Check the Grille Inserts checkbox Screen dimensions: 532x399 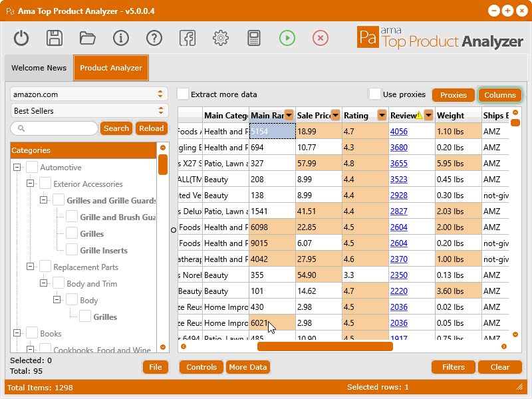tap(72, 250)
